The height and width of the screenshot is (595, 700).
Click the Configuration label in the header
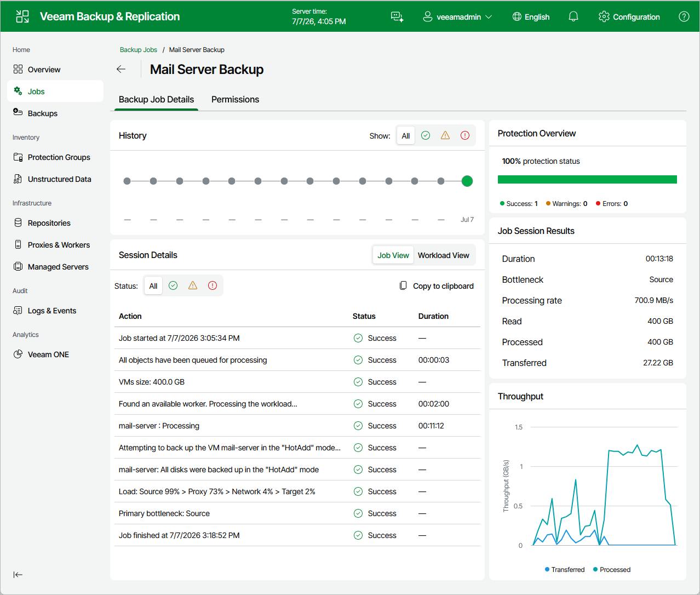point(636,17)
